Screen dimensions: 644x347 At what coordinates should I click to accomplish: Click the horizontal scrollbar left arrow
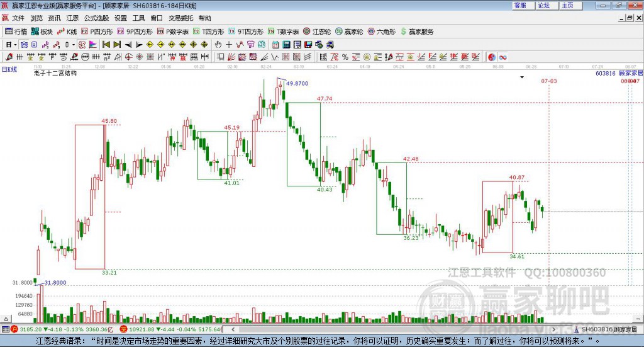tap(233, 329)
